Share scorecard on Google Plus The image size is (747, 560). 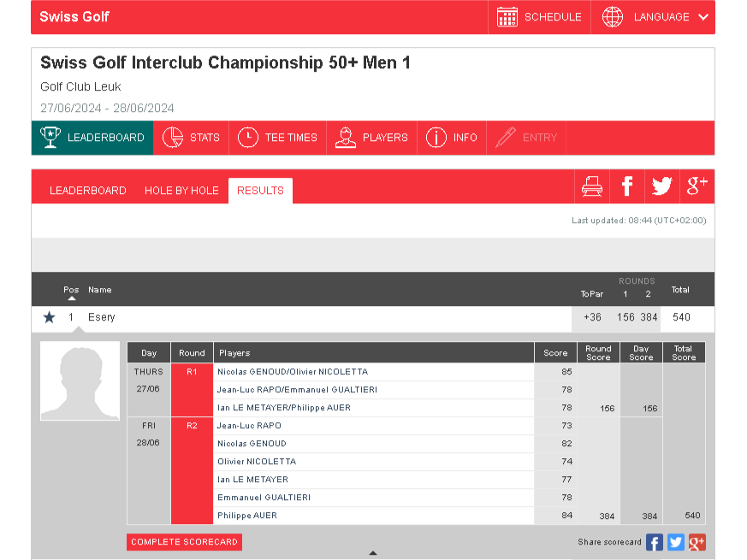pyautogui.click(x=697, y=542)
